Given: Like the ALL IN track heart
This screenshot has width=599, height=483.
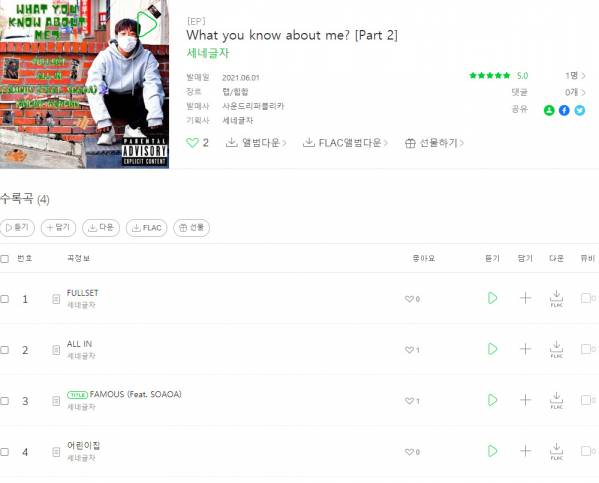Looking at the screenshot, I should 409,350.
